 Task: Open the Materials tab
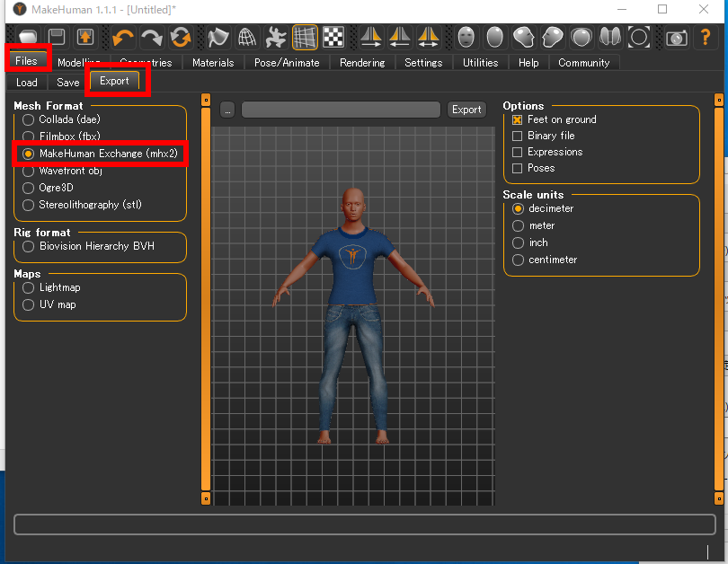pyautogui.click(x=213, y=63)
